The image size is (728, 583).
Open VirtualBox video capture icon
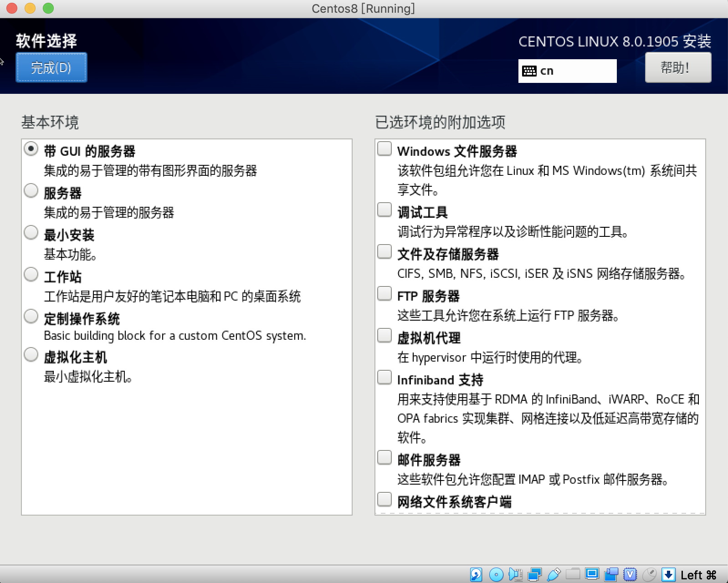[x=611, y=574]
